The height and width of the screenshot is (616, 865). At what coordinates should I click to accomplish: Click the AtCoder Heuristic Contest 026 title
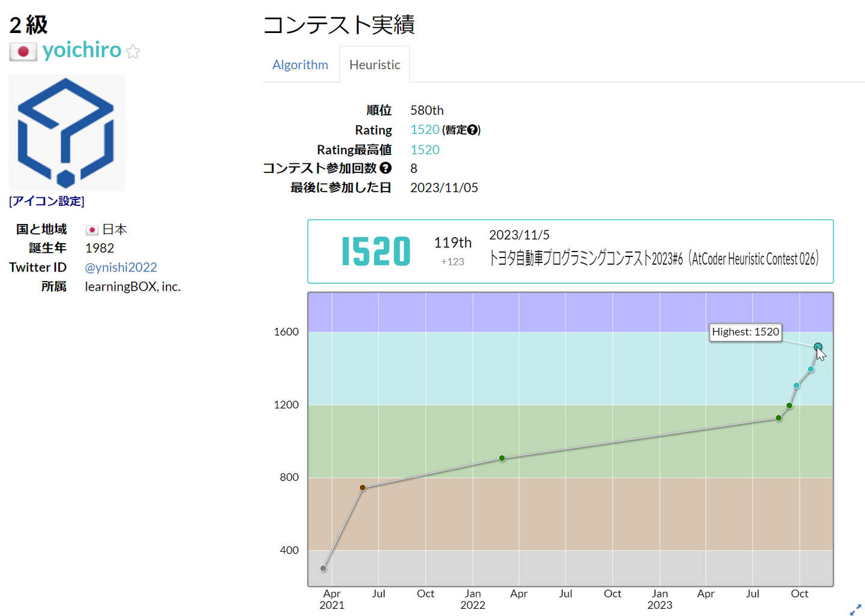(654, 259)
